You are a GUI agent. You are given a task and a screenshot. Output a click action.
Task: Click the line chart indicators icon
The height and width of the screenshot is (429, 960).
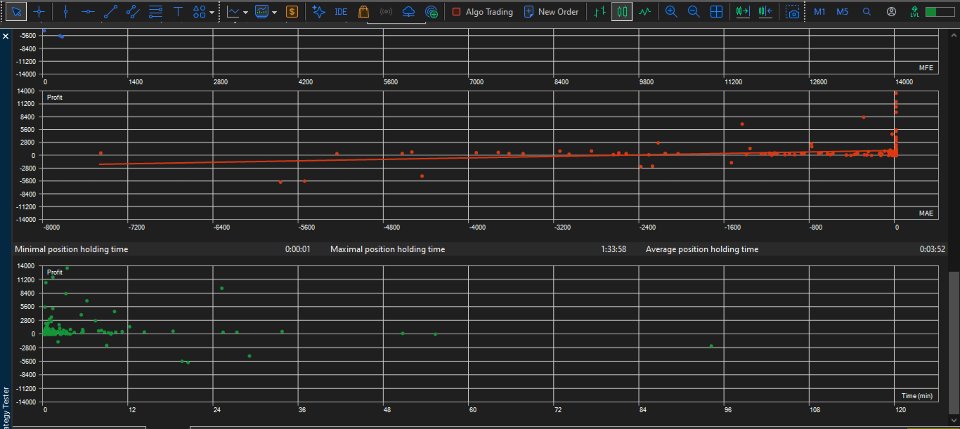coord(233,12)
